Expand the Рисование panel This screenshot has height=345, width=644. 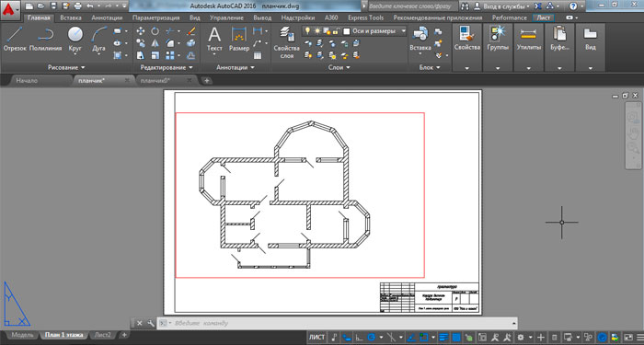point(66,67)
